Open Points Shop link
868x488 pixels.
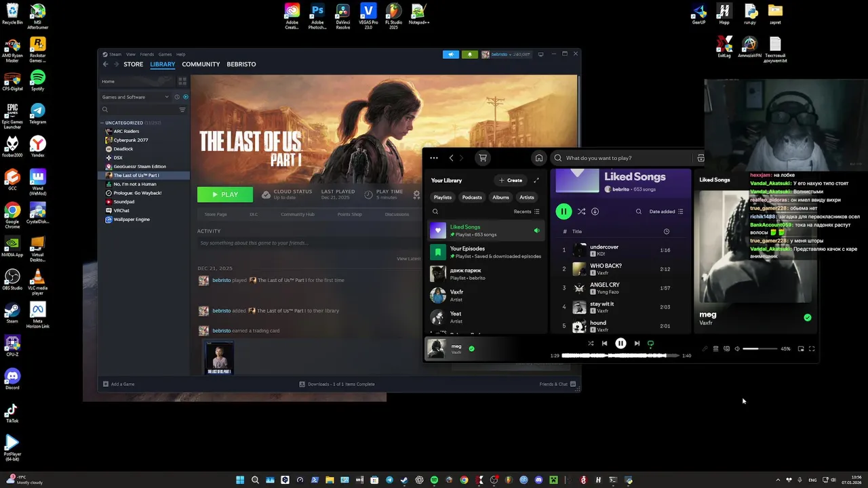[x=350, y=214]
